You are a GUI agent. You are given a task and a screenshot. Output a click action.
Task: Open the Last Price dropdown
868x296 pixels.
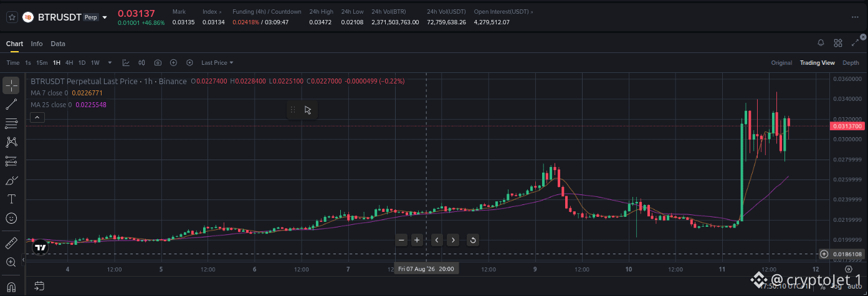[217, 62]
